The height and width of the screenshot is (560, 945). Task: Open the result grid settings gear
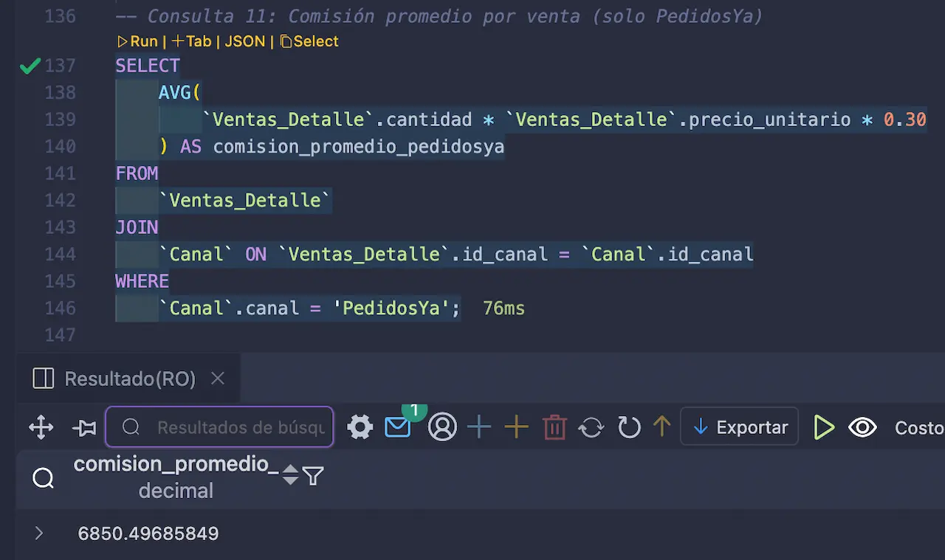coord(360,426)
